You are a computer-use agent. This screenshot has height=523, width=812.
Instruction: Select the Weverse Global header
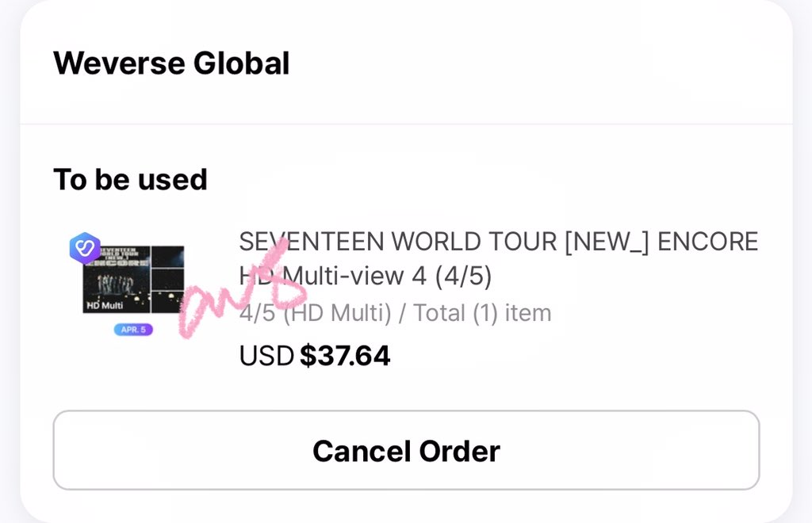click(x=171, y=63)
